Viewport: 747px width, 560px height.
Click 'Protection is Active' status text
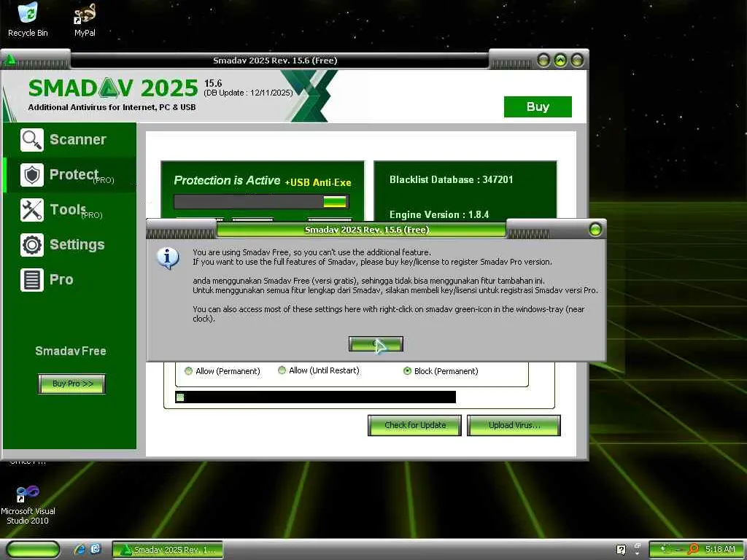(x=227, y=181)
